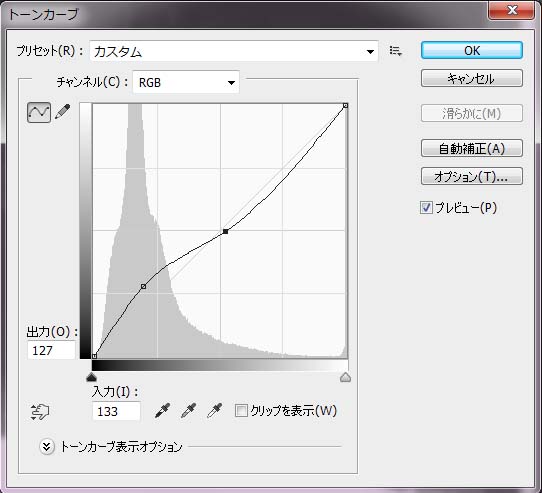Select the pencil draw-curve tool

coord(63,112)
